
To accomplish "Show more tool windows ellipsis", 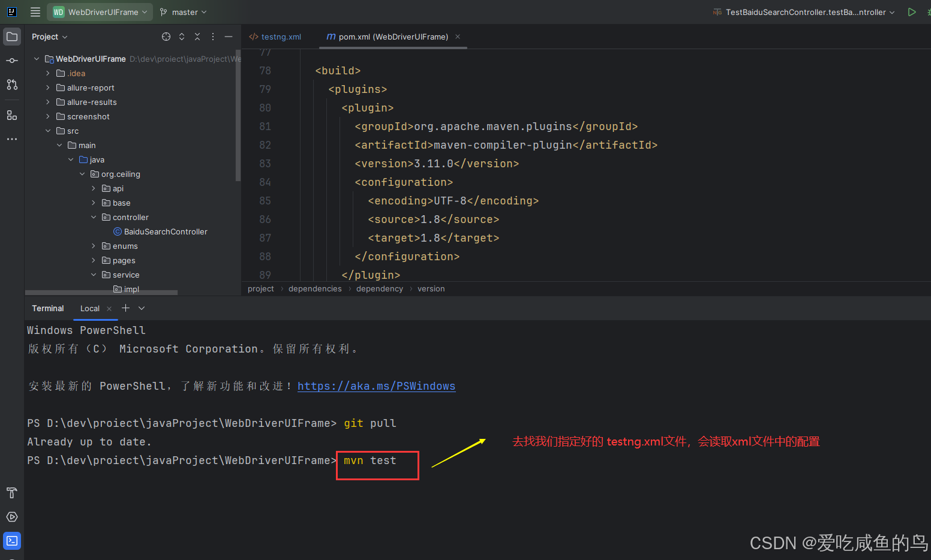I will [12, 139].
